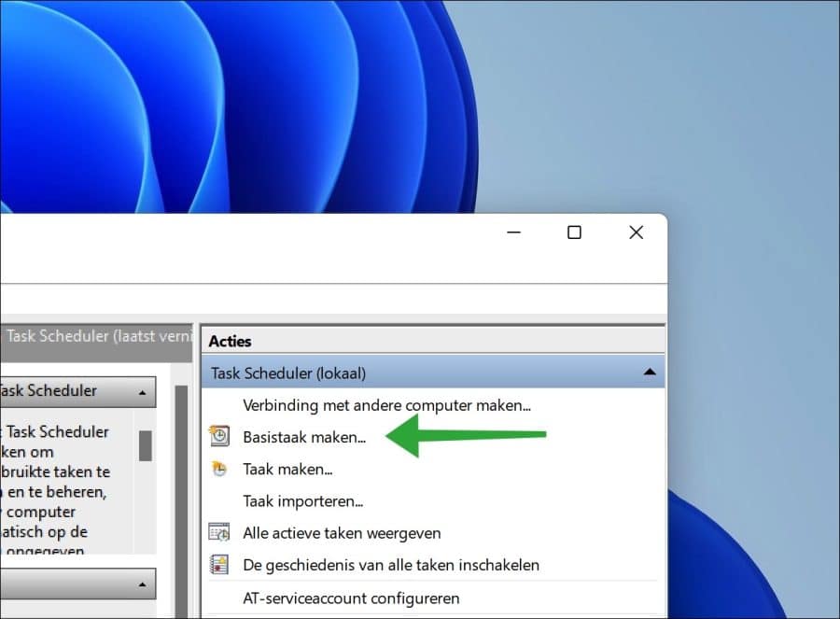
Task: Maximize the Task Scheduler window
Action: [x=574, y=232]
